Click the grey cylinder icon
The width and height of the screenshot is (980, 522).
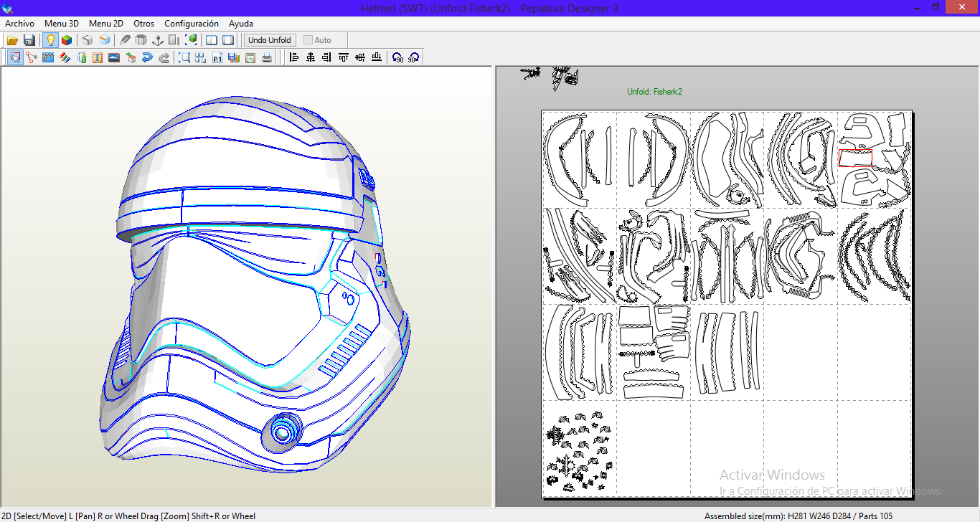141,40
